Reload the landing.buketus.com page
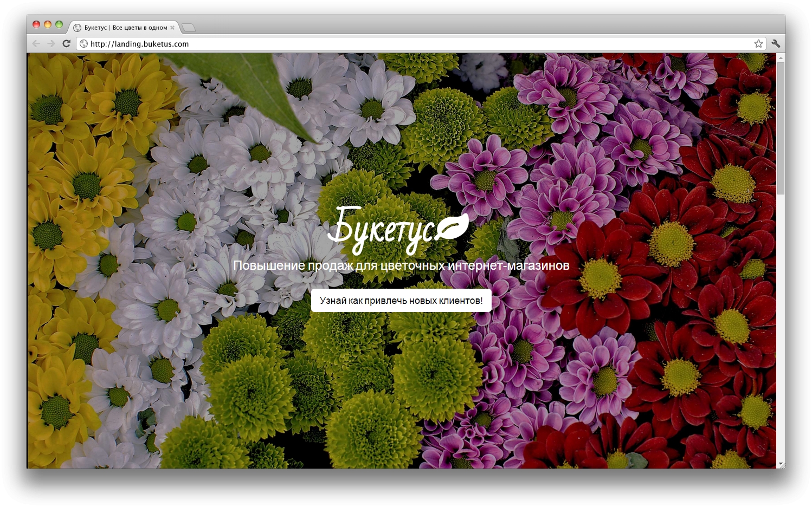 click(66, 44)
